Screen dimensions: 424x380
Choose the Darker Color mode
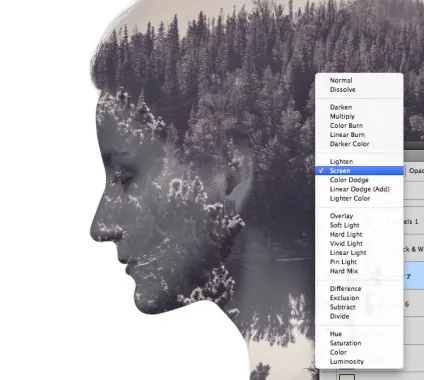click(x=359, y=144)
